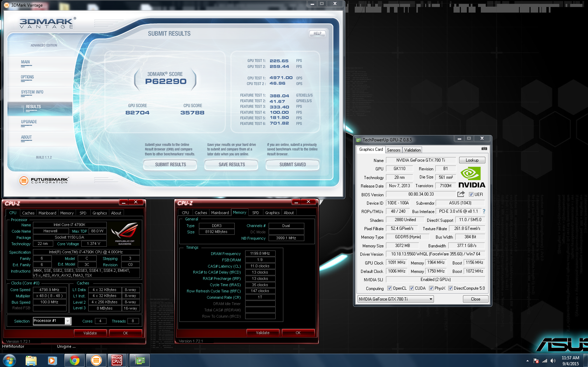This screenshot has height=367, width=588.
Task: Click the BIOS share/export icon in GPU-Z
Action: point(461,194)
